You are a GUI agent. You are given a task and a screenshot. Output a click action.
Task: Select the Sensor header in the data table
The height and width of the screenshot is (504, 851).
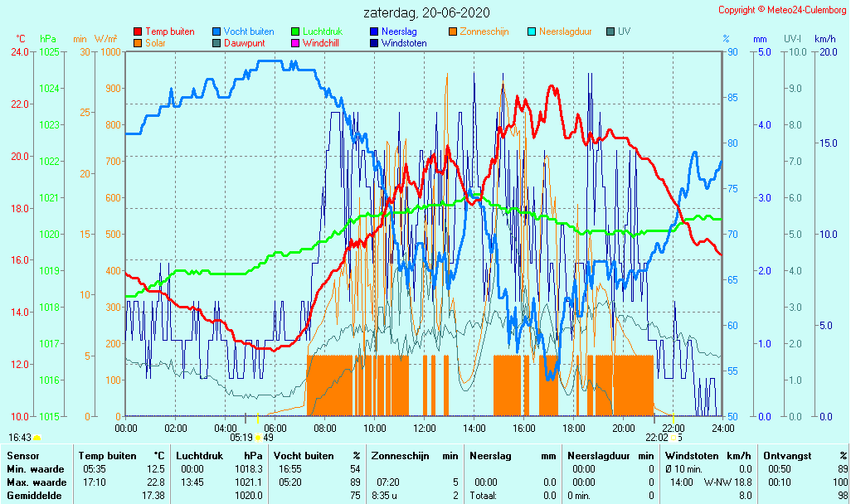22,456
